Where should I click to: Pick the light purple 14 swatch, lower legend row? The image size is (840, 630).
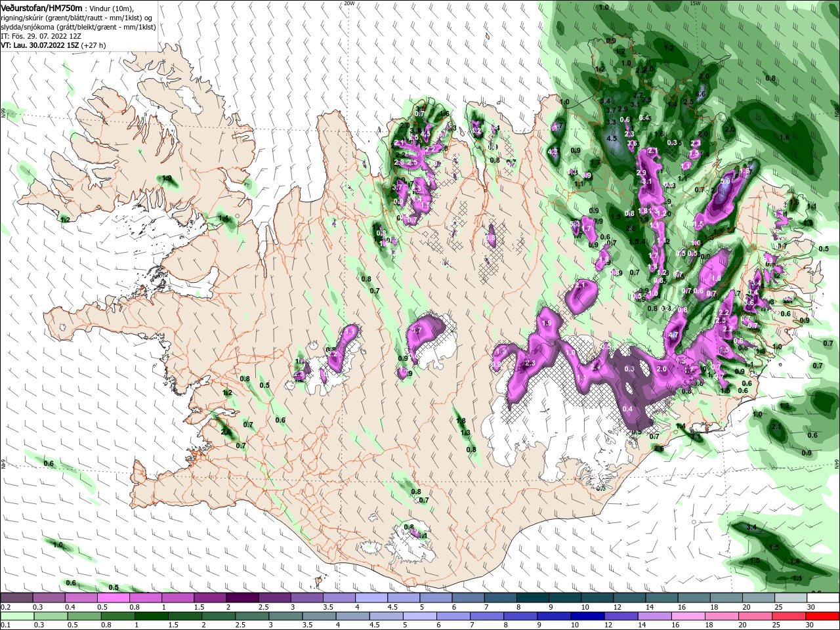pos(654,616)
